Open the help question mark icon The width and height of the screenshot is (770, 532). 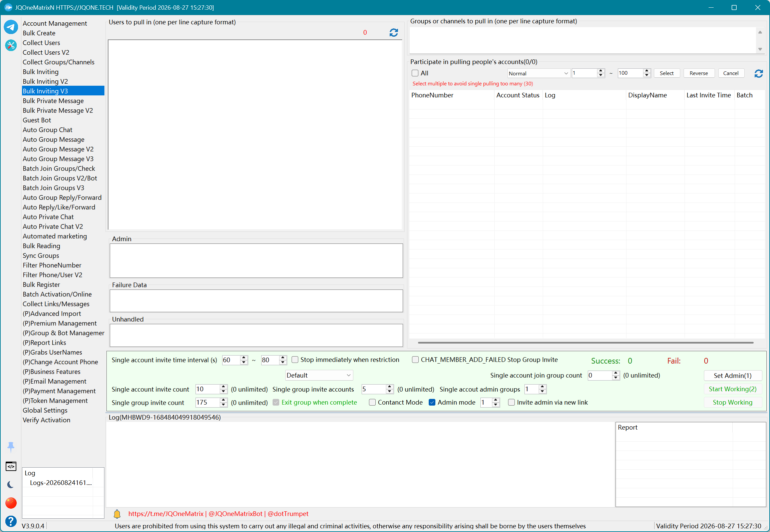click(x=11, y=521)
